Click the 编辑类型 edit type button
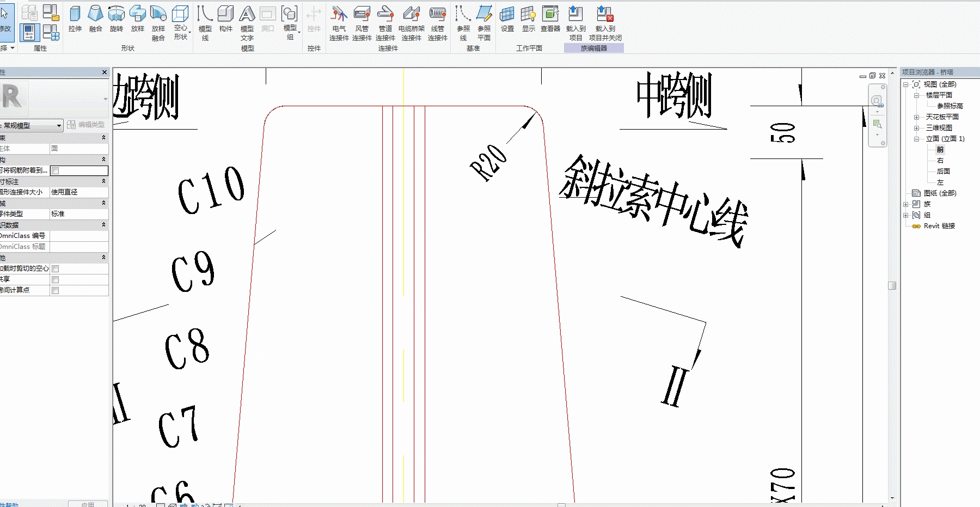 click(86, 125)
